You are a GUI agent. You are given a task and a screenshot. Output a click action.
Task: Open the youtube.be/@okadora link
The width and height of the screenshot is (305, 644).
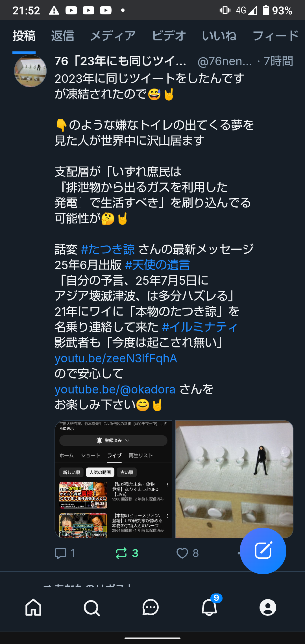pos(115,389)
